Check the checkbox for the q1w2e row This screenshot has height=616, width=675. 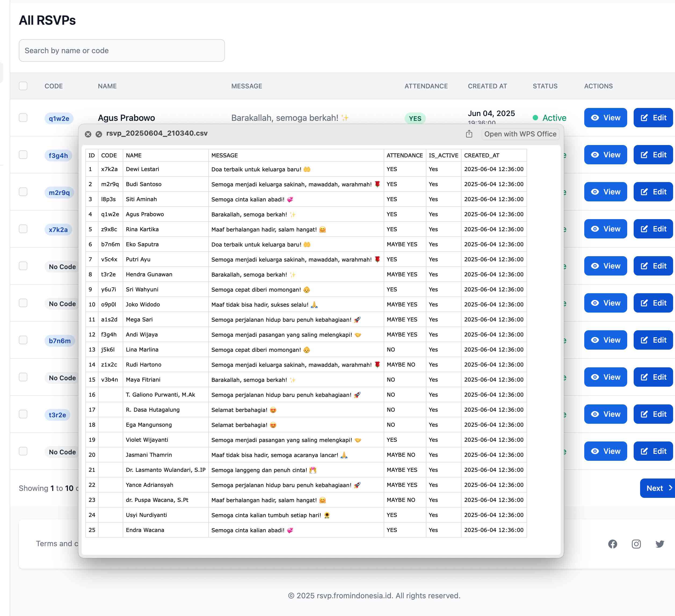click(x=23, y=118)
